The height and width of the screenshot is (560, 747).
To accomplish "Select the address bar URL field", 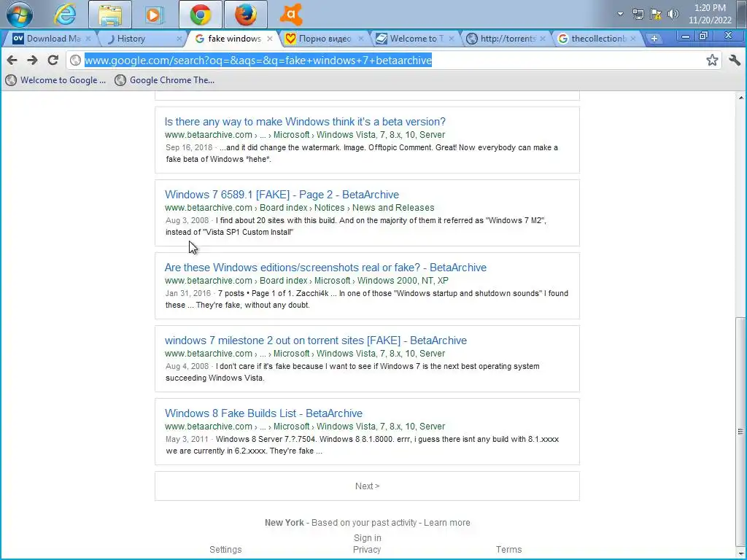I will (x=393, y=60).
